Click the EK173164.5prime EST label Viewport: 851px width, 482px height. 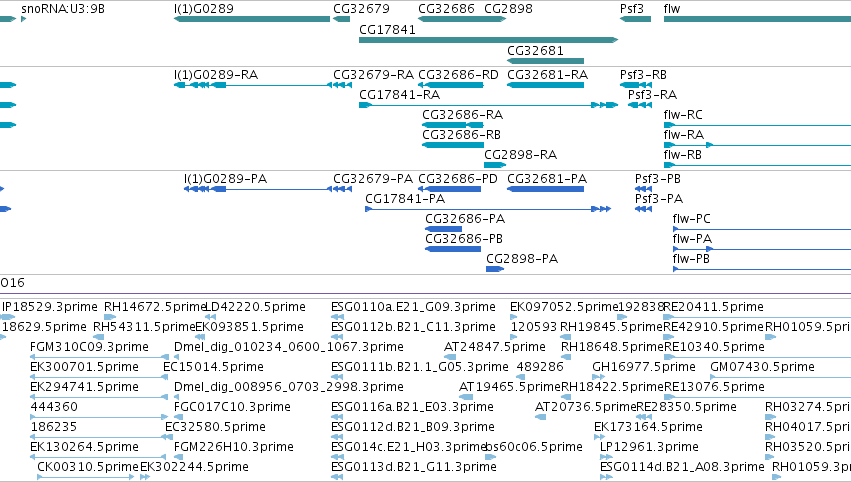pos(648,428)
